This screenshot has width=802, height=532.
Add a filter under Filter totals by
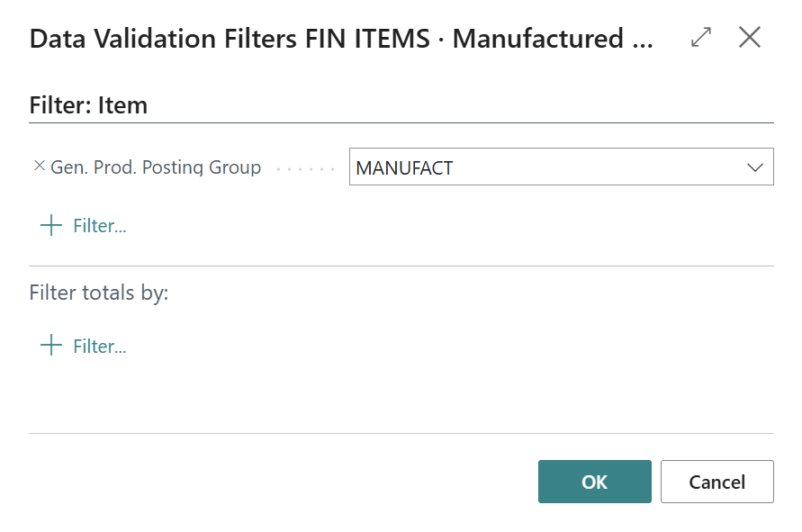point(84,346)
